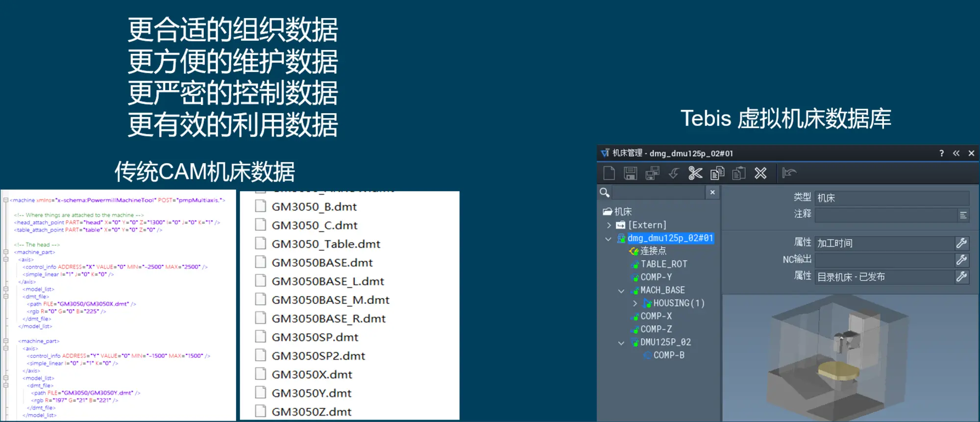Click the Copy documents icon
Viewport: 980px width, 422px height.
click(x=717, y=173)
